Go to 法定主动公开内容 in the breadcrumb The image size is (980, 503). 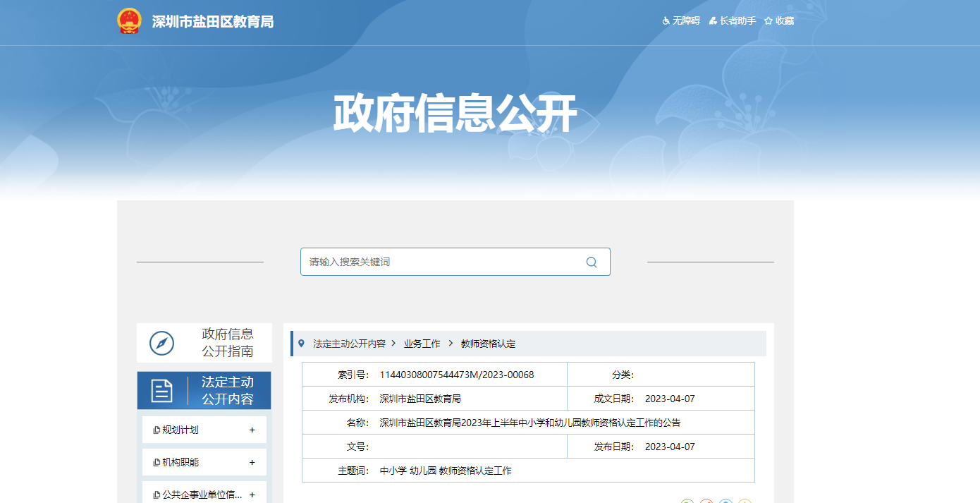tap(349, 344)
